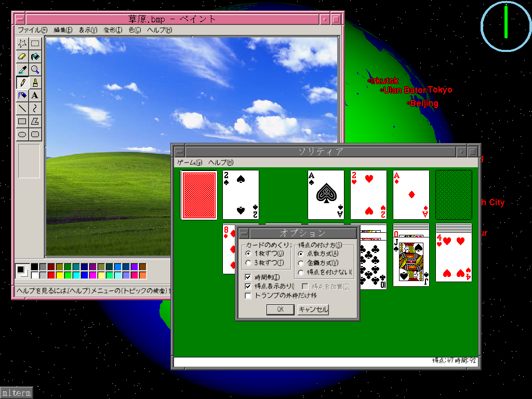
Task: Click the mlterm icon on the desktop
Action: 16,393
